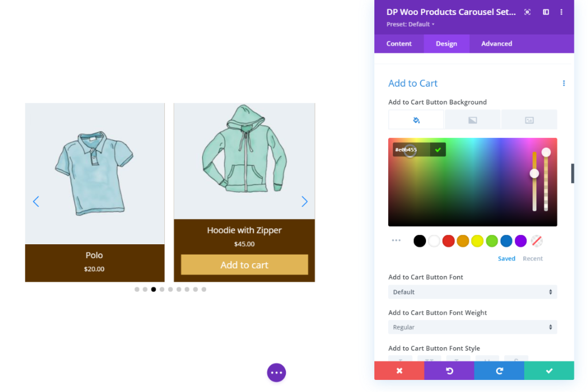This screenshot has width=588, height=392.
Task: Confirm hex color with green checkmark
Action: coord(438,150)
